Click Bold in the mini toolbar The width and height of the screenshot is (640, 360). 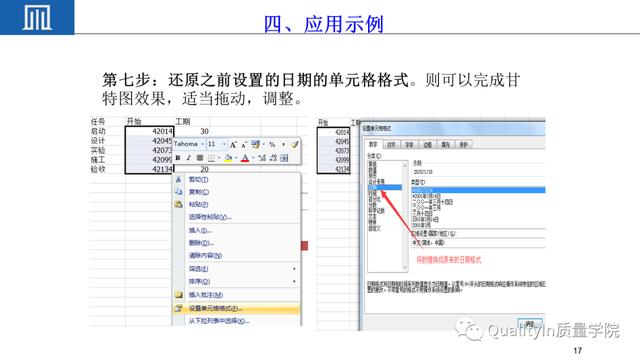178,158
